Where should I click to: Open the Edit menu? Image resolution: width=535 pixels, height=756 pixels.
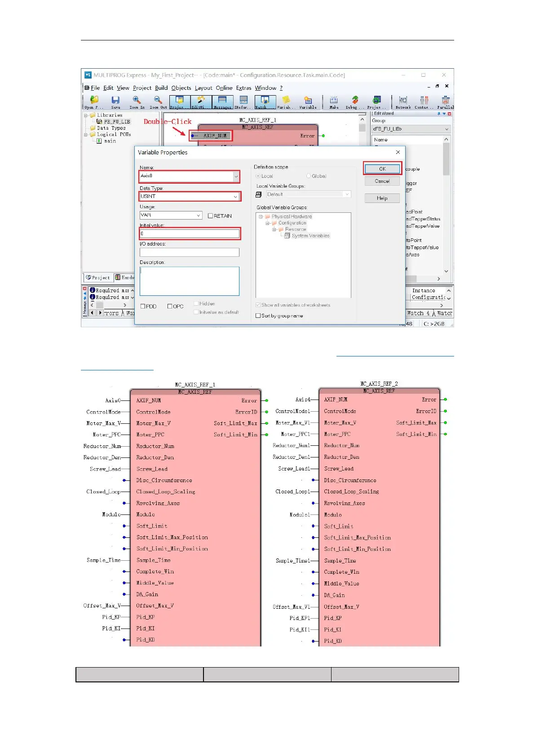coord(108,88)
